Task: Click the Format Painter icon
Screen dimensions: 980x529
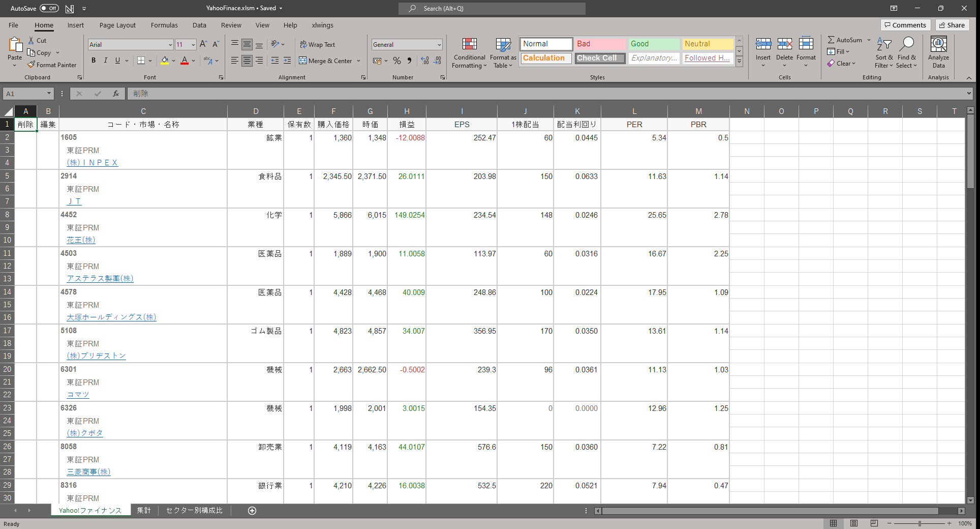Action: pos(32,65)
